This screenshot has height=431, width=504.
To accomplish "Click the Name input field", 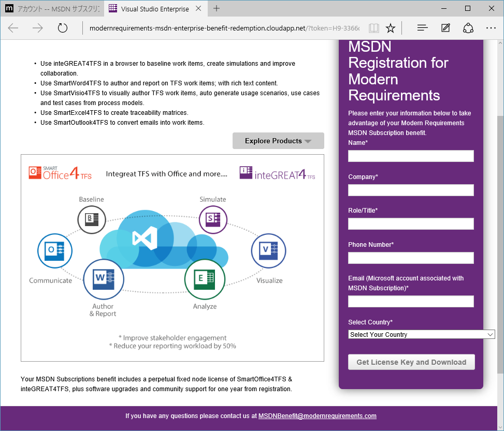I will (x=411, y=156).
